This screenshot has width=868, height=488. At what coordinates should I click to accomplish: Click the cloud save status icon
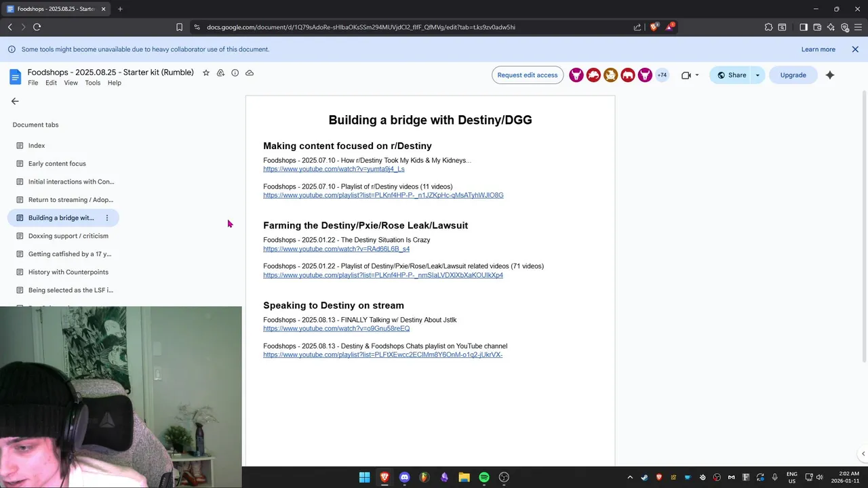[250, 73]
